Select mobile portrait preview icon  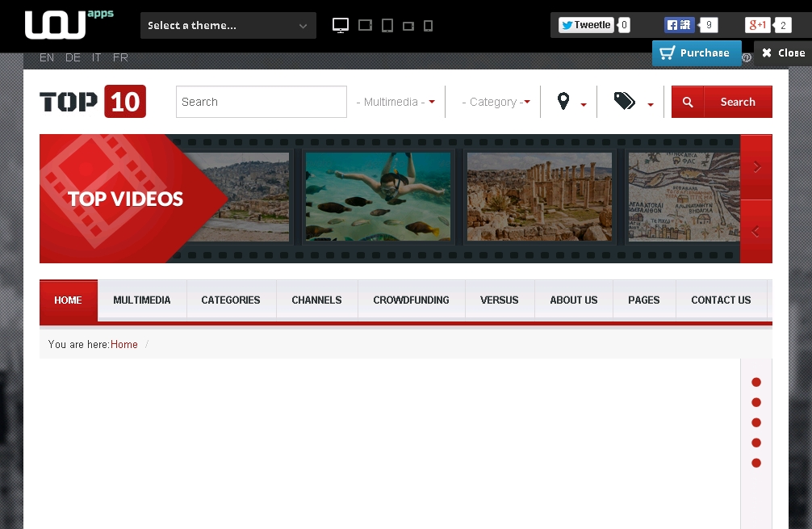coord(428,26)
